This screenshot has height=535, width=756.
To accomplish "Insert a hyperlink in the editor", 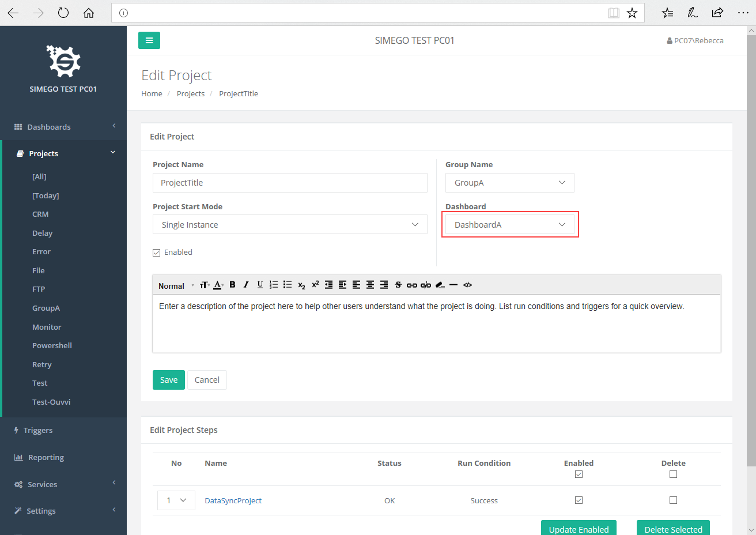I will 412,285.
